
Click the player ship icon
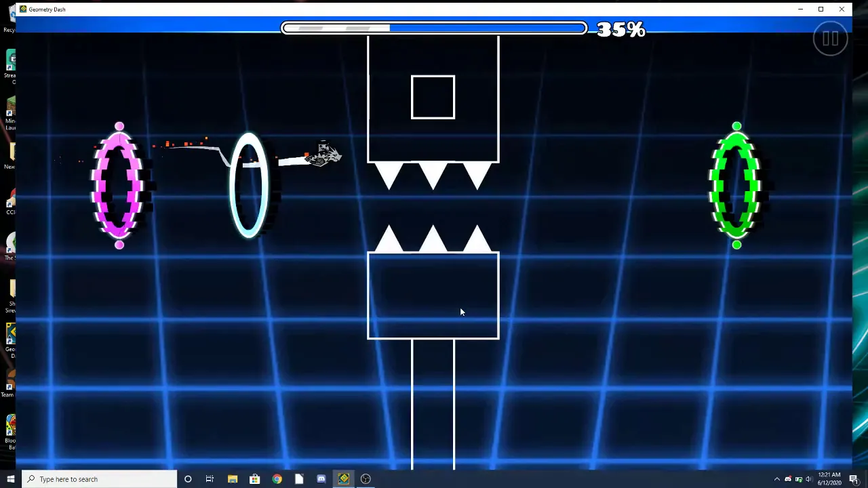click(x=323, y=155)
